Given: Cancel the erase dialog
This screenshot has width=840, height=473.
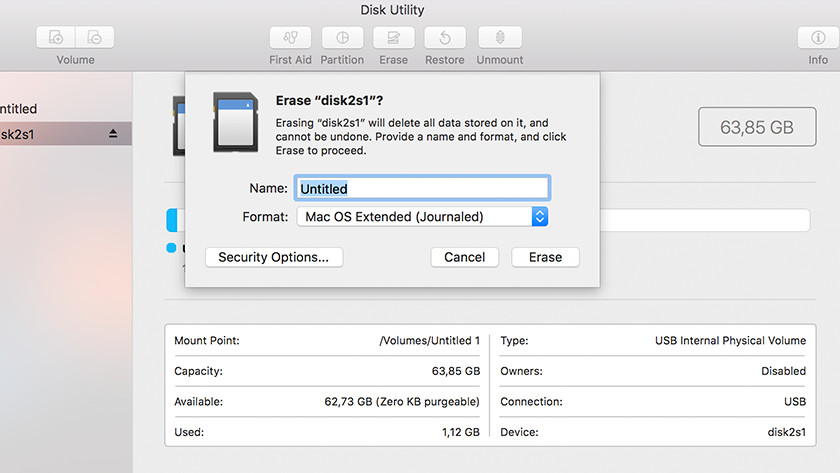Looking at the screenshot, I should coord(464,257).
